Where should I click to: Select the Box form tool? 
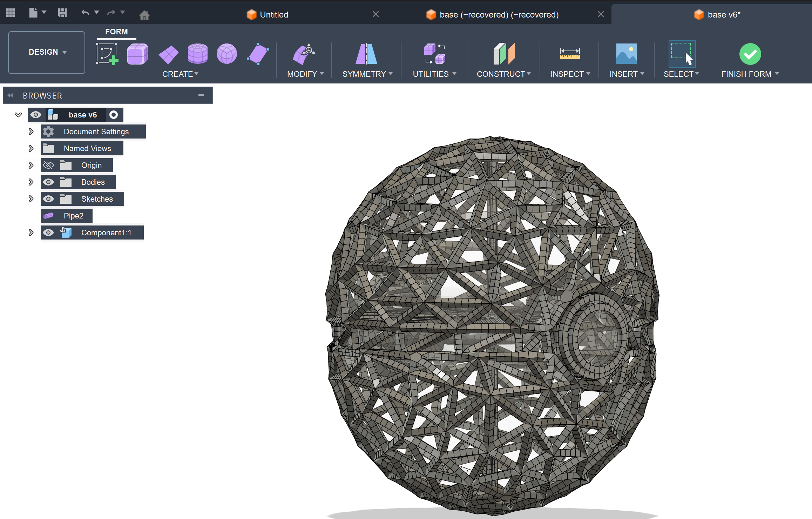click(x=137, y=54)
